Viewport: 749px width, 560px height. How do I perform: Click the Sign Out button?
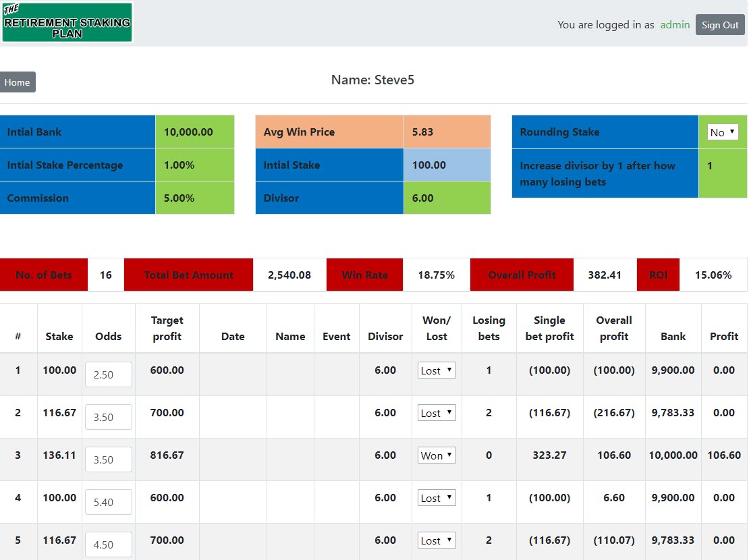[x=720, y=25]
